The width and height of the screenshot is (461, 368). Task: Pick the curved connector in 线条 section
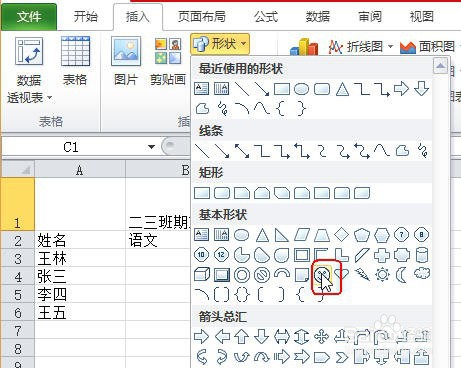pyautogui.click(x=322, y=151)
